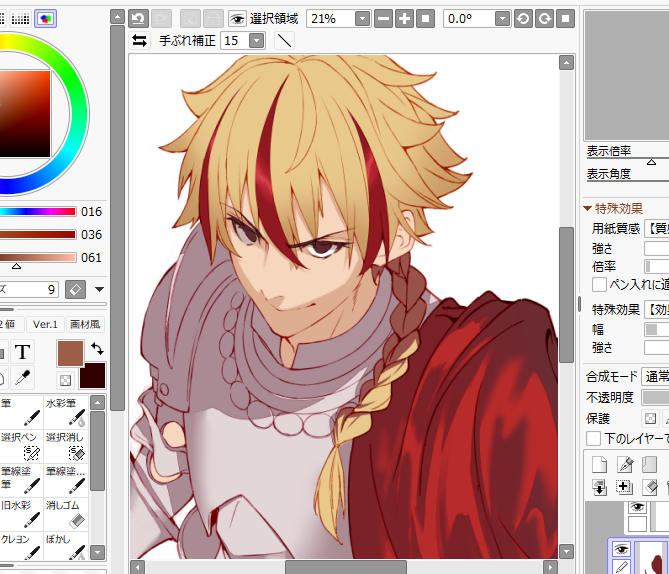Image resolution: width=669 pixels, height=574 pixels.
Task: Swap foreground and background colors
Action: pyautogui.click(x=97, y=349)
